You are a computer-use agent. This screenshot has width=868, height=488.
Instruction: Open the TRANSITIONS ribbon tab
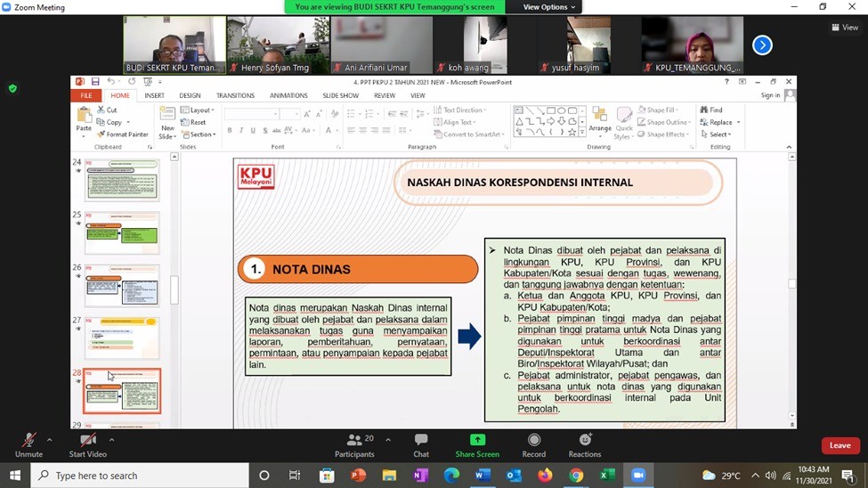point(235,95)
